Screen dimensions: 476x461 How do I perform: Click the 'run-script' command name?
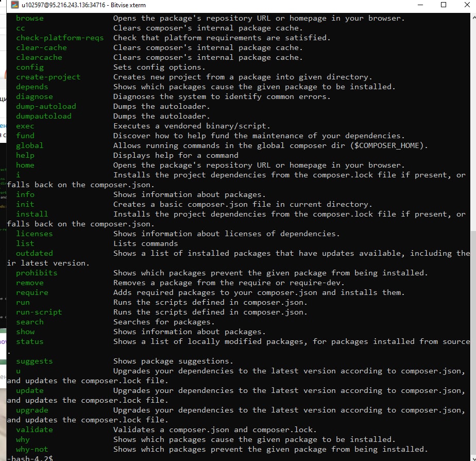click(39, 312)
